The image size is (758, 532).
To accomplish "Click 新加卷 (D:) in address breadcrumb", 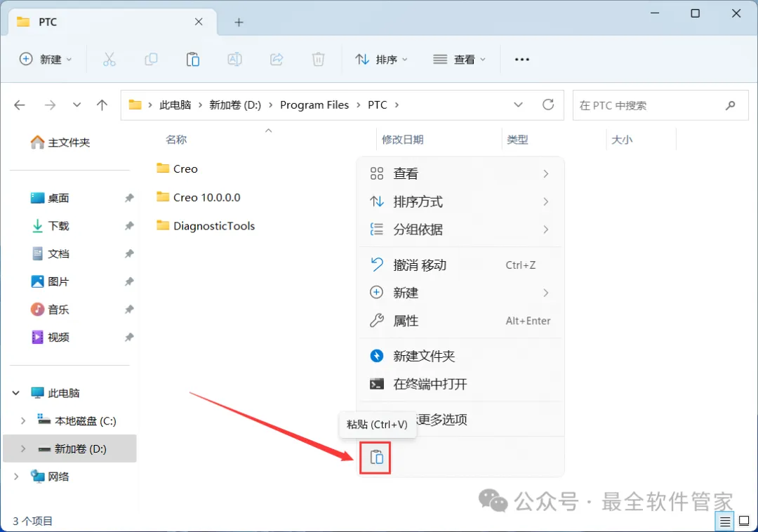I will (235, 105).
